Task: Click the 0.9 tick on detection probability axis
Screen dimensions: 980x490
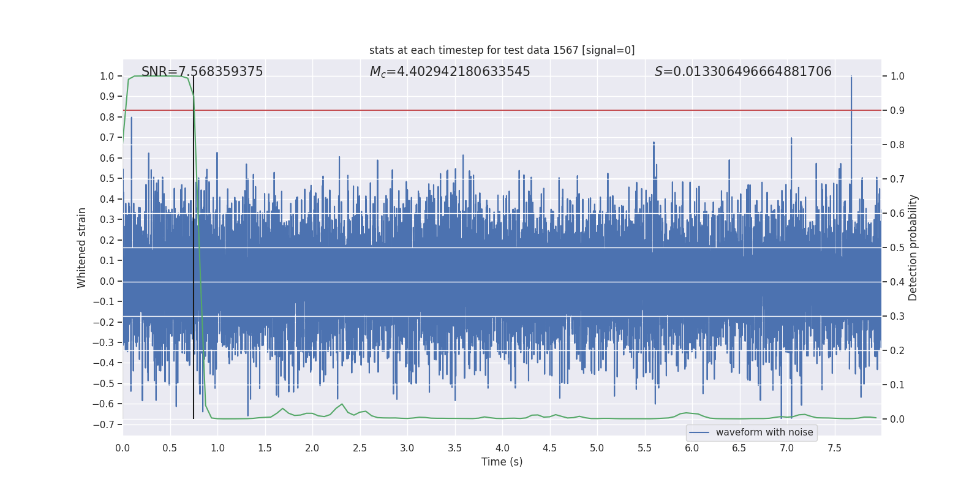Action: [897, 110]
